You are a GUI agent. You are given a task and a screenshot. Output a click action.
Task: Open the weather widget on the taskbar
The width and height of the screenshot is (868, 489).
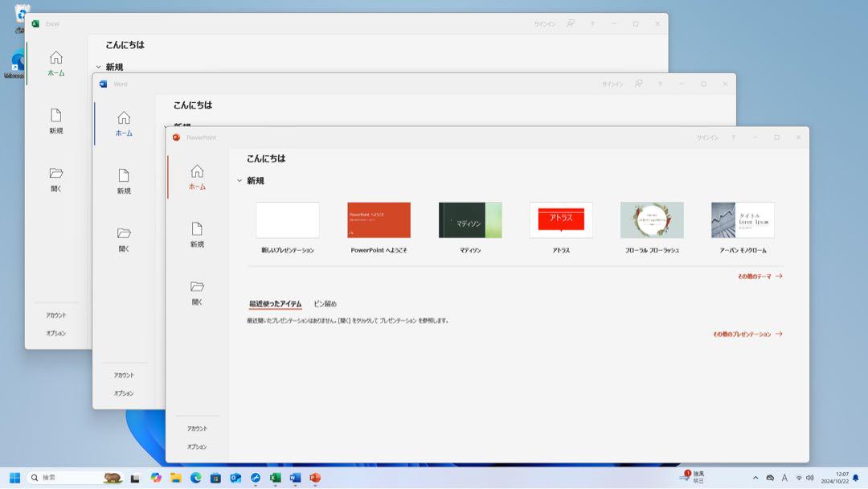(x=692, y=478)
